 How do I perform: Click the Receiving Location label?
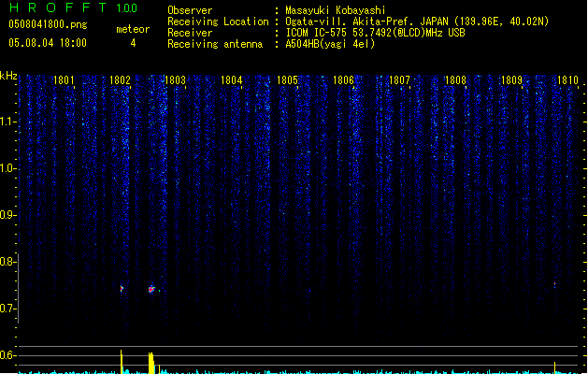(218, 22)
